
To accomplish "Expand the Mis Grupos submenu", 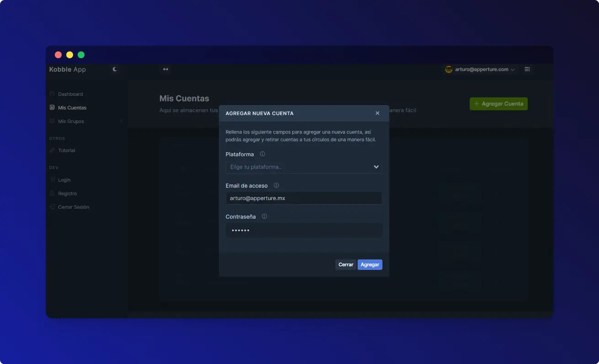I will 71,121.
